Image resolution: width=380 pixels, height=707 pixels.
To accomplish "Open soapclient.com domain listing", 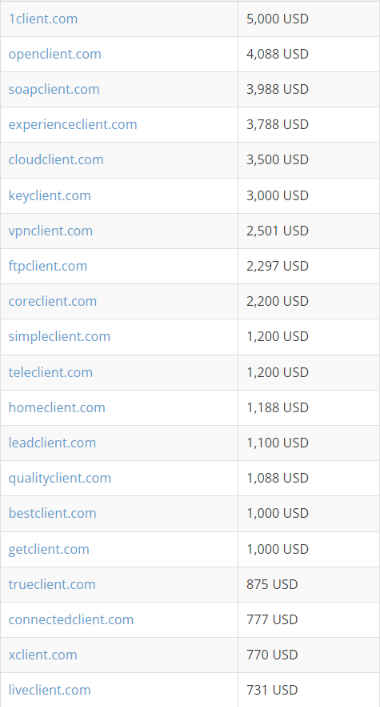I will [x=54, y=89].
